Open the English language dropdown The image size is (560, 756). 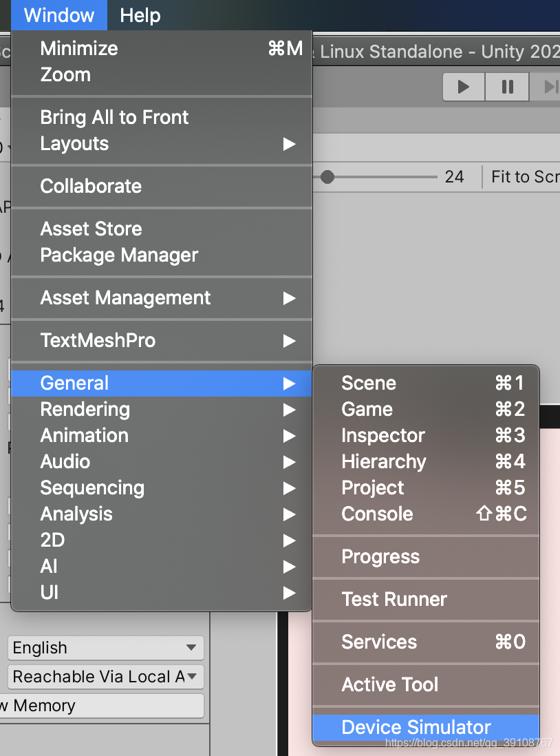[x=106, y=648]
